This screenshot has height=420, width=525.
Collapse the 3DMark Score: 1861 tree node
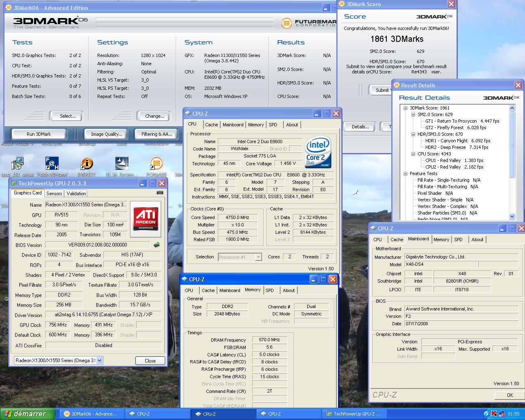[x=405, y=108]
